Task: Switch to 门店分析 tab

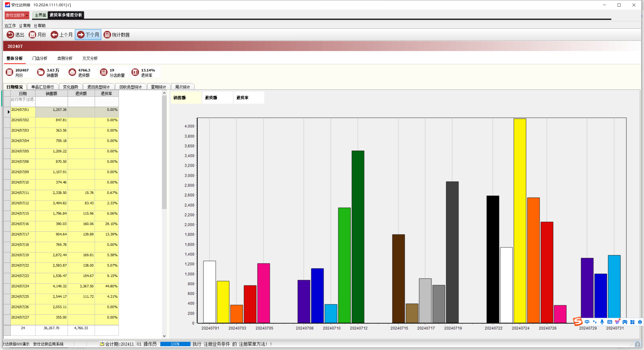Action: pyautogui.click(x=40, y=58)
